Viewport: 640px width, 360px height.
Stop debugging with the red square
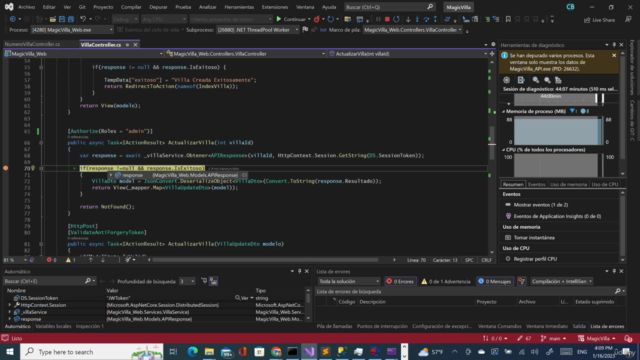[x=387, y=19]
